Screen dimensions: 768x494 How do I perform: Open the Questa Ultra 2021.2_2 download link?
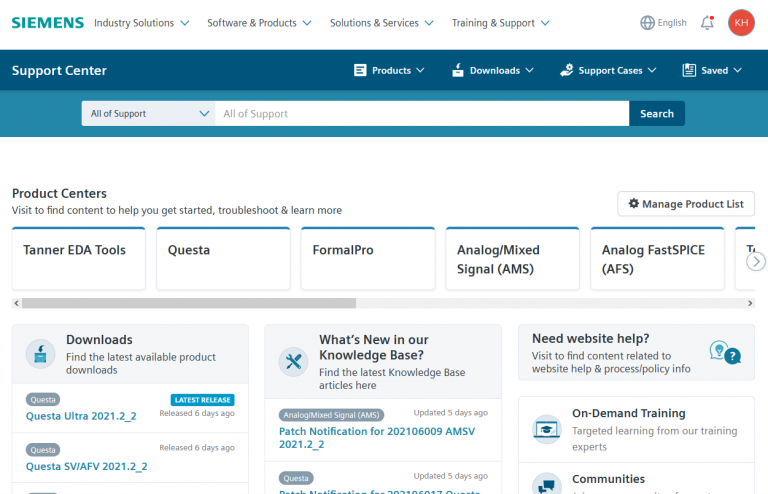coord(81,416)
